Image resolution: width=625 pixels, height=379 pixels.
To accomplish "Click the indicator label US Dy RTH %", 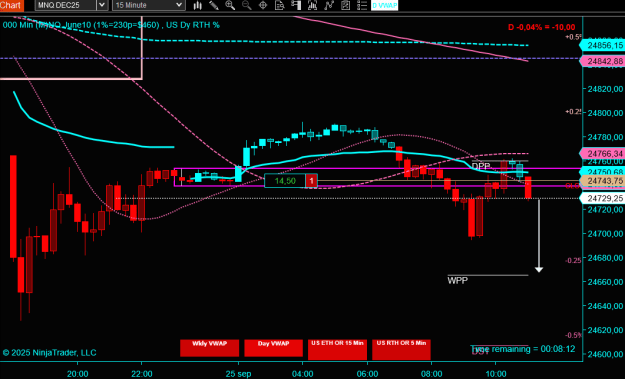I will point(193,25).
